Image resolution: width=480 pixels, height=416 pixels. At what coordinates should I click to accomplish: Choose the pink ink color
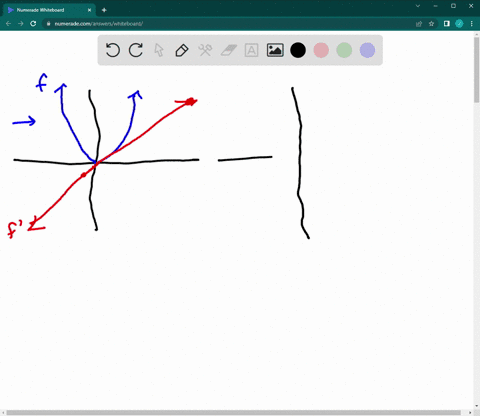(321, 50)
